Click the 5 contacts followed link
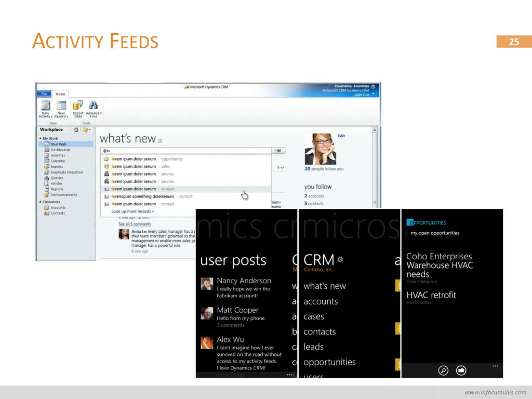Viewport: 532px width, 399px height. click(314, 204)
